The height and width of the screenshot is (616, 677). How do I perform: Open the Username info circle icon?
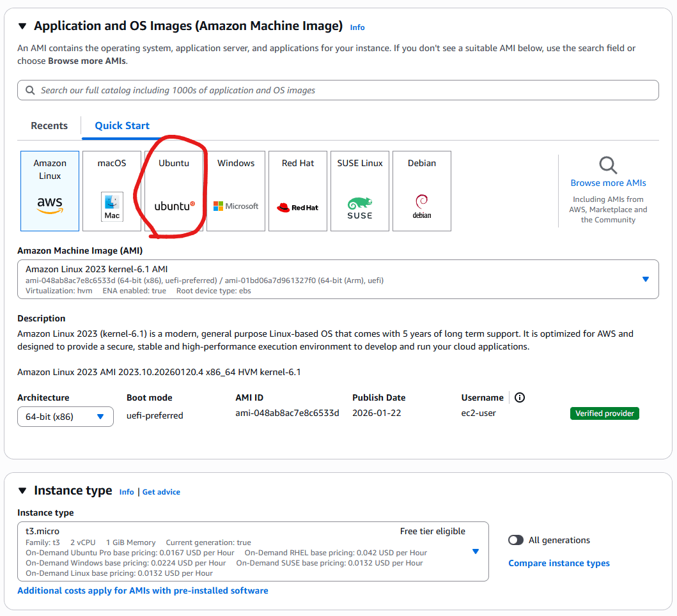coord(520,397)
